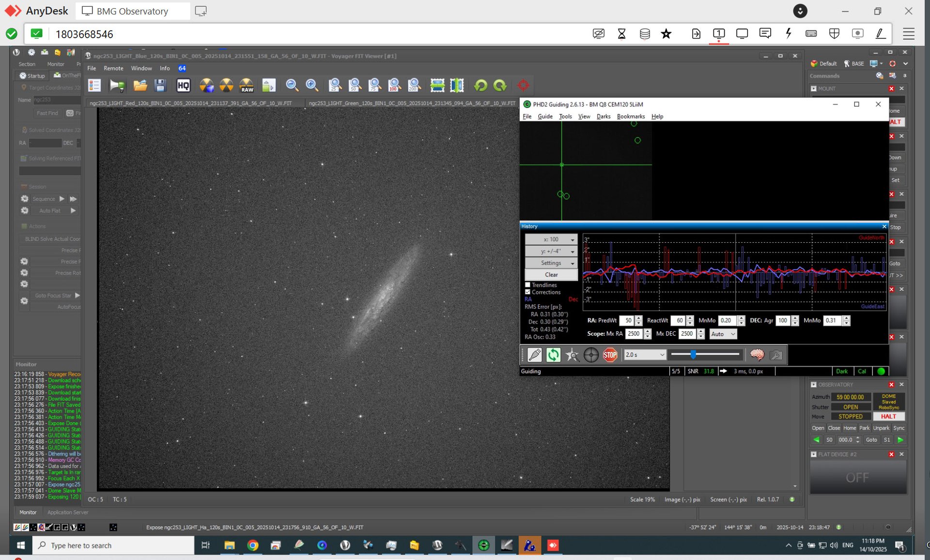Open PHD2 brain advanced settings
The image size is (930, 560).
pyautogui.click(x=757, y=355)
